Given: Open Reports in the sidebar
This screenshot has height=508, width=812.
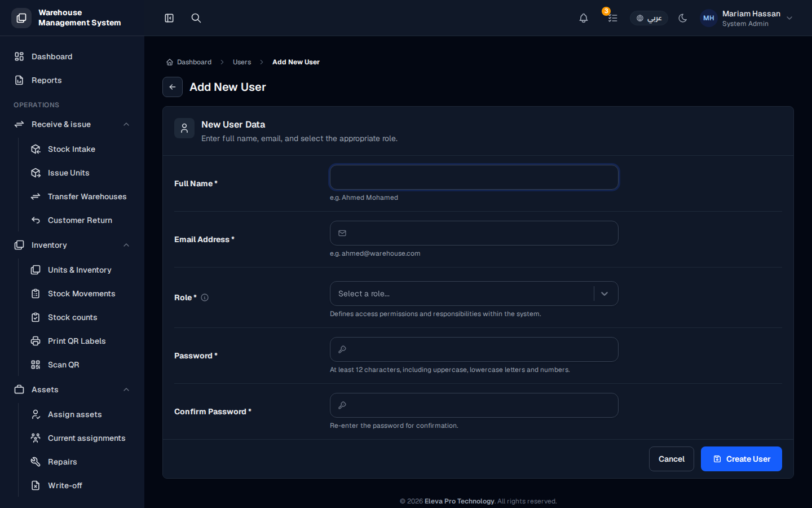Looking at the screenshot, I should 72,80.
